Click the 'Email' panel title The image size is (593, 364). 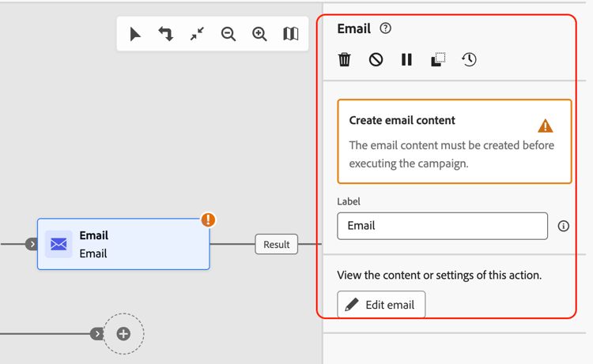tap(354, 28)
